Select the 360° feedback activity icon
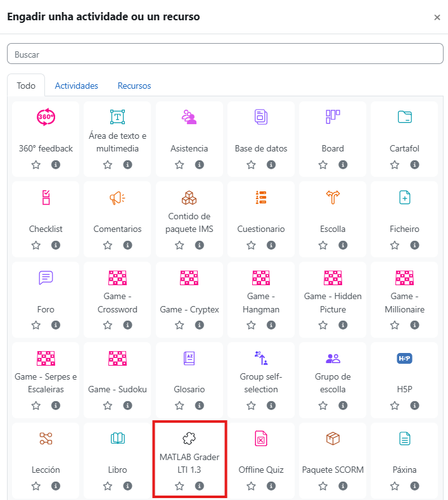This screenshot has height=500, width=448. point(46,117)
